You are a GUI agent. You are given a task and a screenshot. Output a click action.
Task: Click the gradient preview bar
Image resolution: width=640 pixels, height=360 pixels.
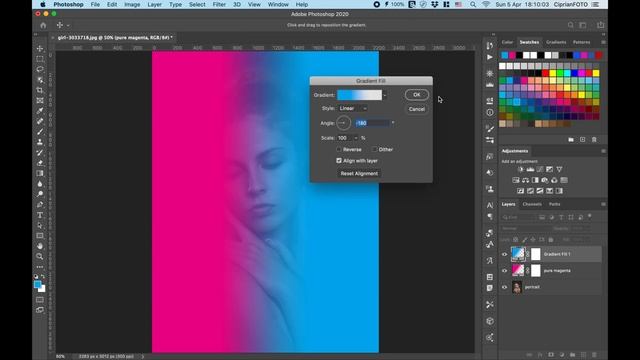pyautogui.click(x=359, y=95)
